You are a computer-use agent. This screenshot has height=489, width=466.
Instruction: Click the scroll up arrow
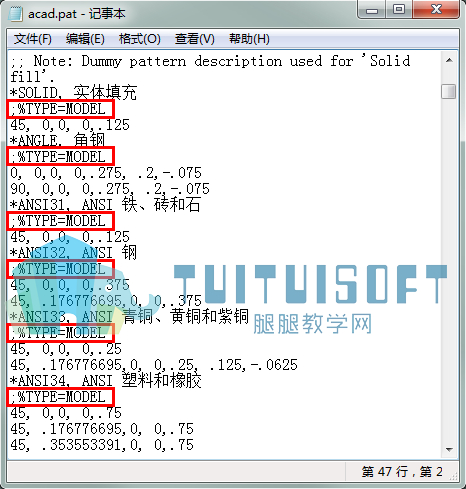coord(449,60)
